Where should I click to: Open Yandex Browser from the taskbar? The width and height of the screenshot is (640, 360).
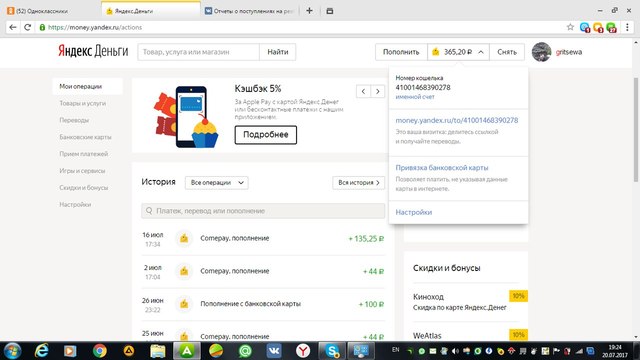tap(303, 351)
